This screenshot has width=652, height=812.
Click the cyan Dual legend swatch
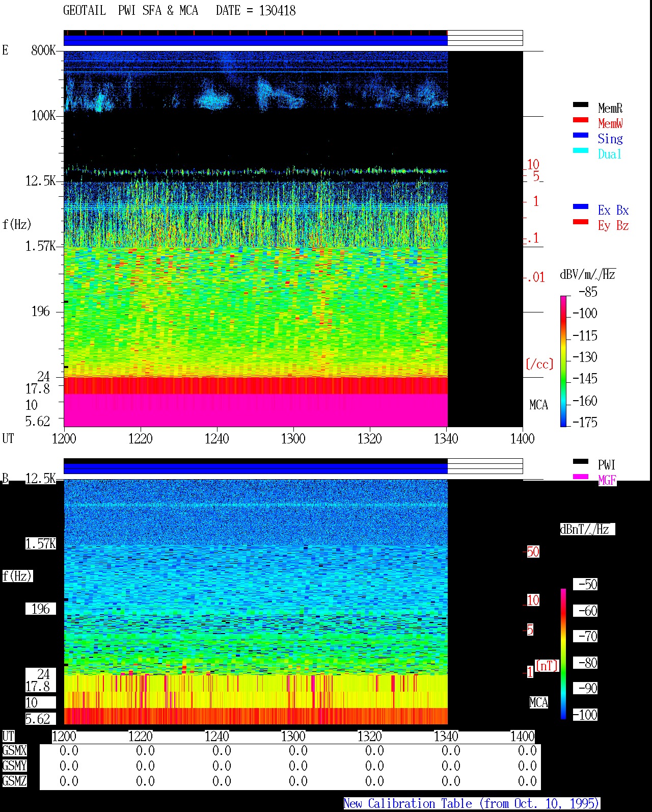coord(581,150)
